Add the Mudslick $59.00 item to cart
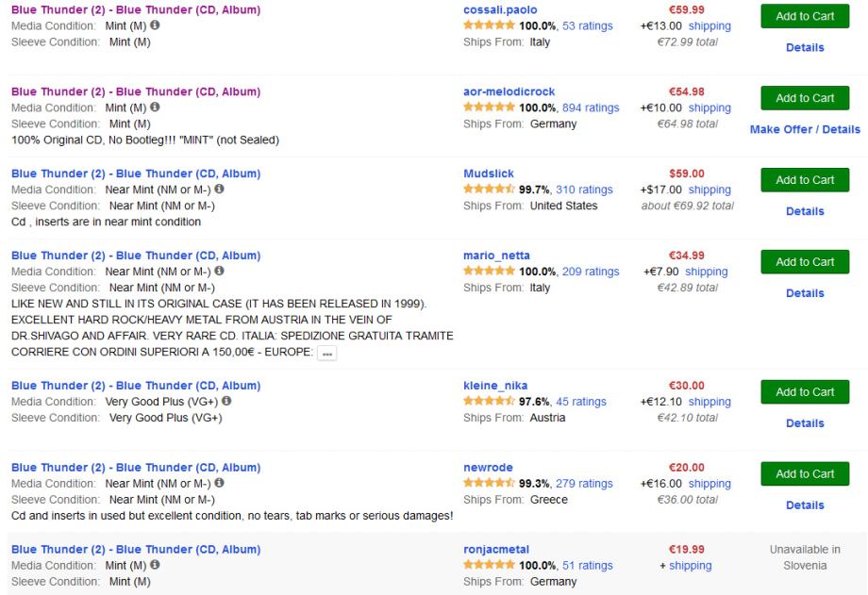868x595 pixels. click(x=805, y=180)
